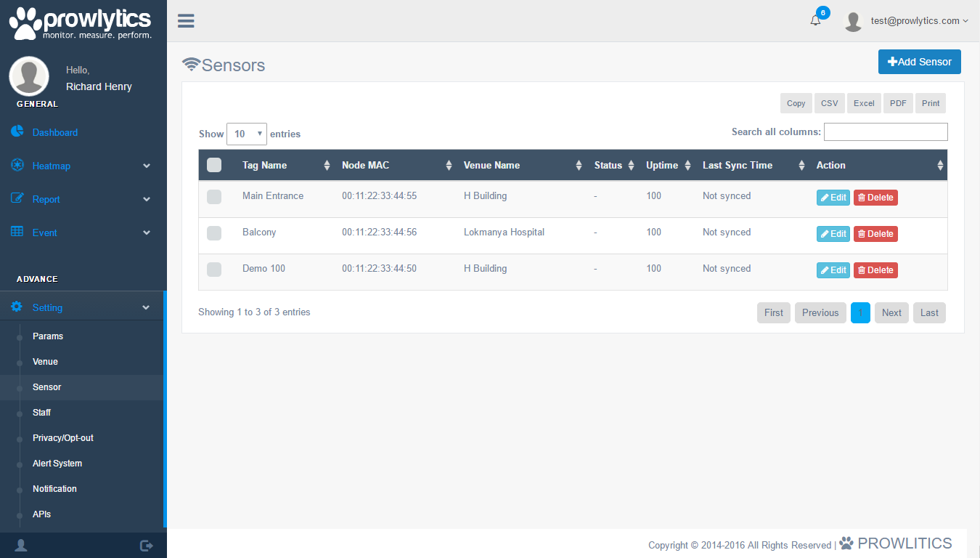Select the Demo 100 row checkbox
Image resolution: width=980 pixels, height=558 pixels.
coord(214,270)
